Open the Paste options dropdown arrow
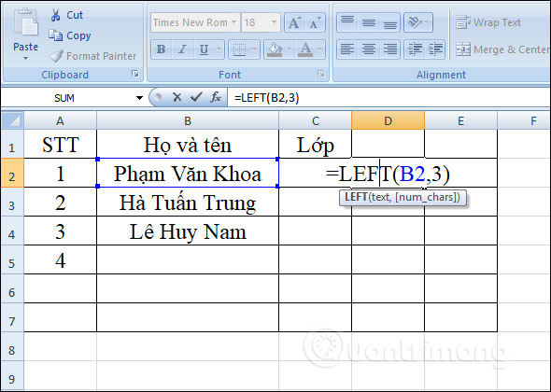Screen dimensions: 551x392 pos(25,58)
